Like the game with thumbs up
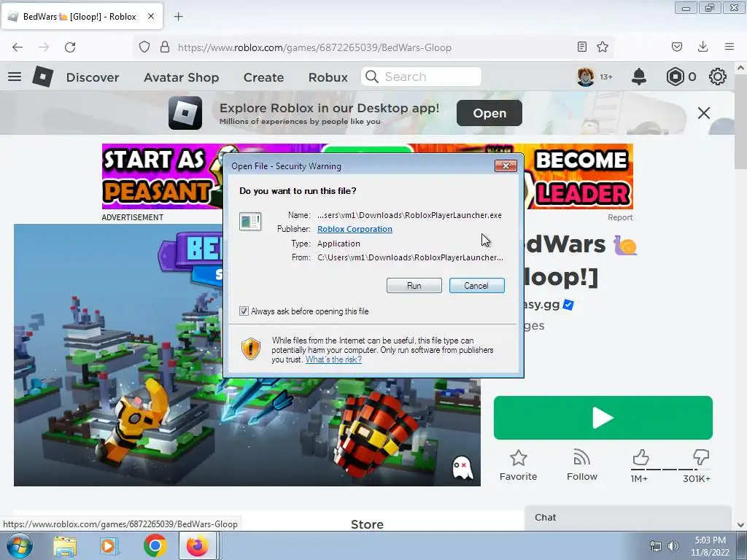This screenshot has height=560, width=747. pyautogui.click(x=640, y=458)
